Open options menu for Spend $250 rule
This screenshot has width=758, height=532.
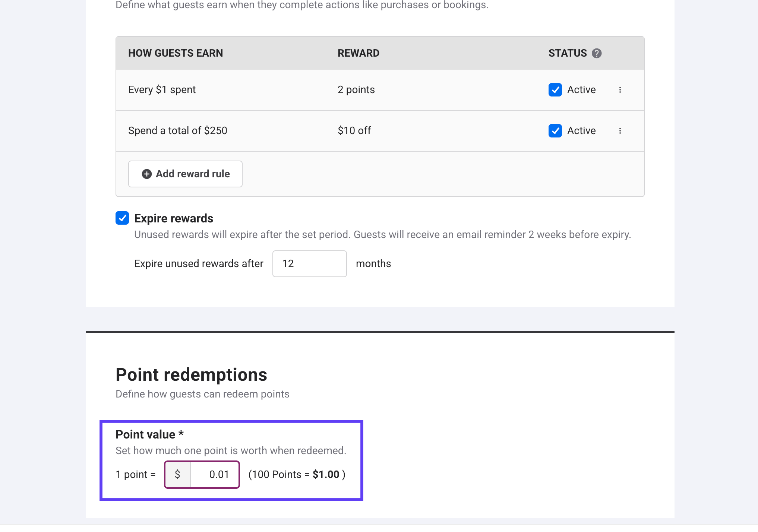pos(620,131)
